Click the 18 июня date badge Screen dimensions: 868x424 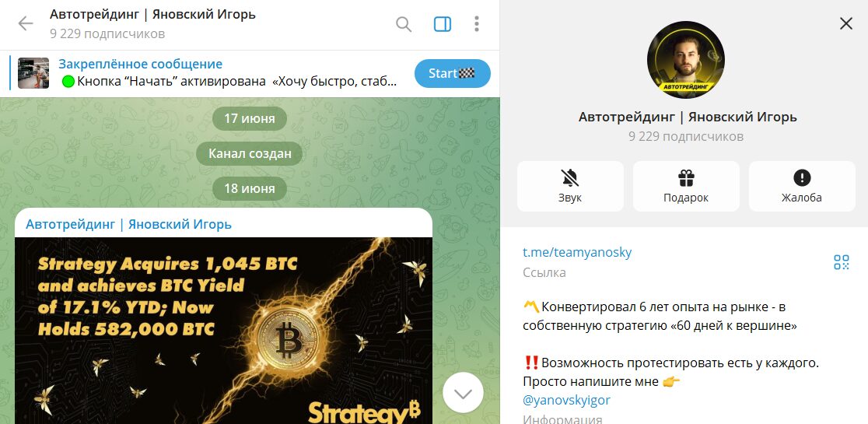pos(250,189)
